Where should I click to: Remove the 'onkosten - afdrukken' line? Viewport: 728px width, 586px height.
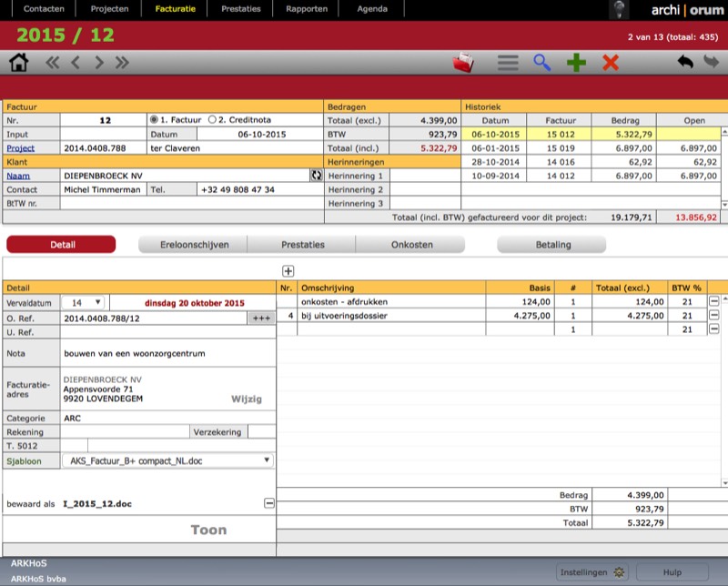714,301
